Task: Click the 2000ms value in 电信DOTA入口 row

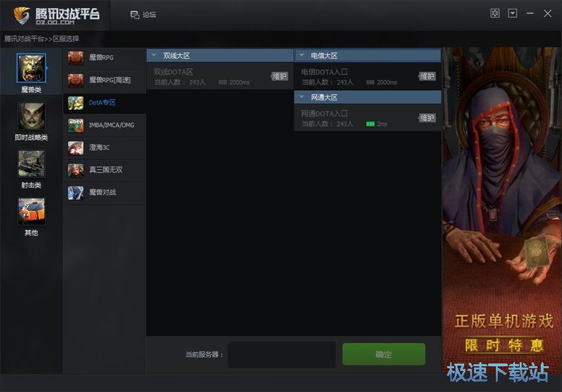Action: coord(387,83)
